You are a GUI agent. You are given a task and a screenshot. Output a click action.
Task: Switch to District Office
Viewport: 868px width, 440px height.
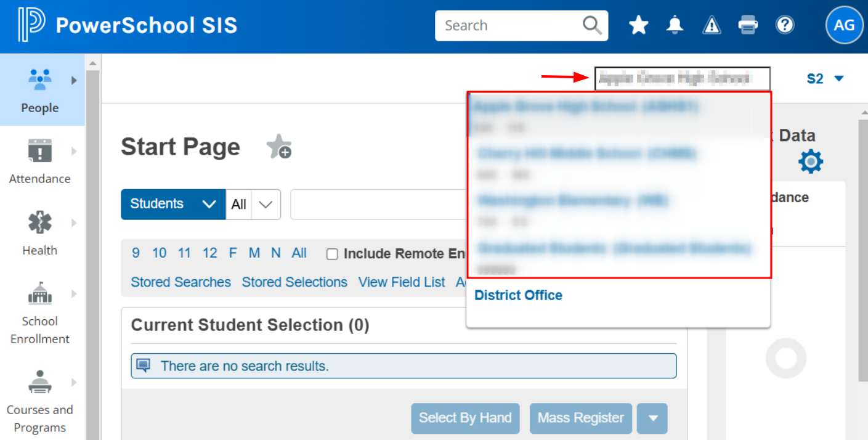518,295
